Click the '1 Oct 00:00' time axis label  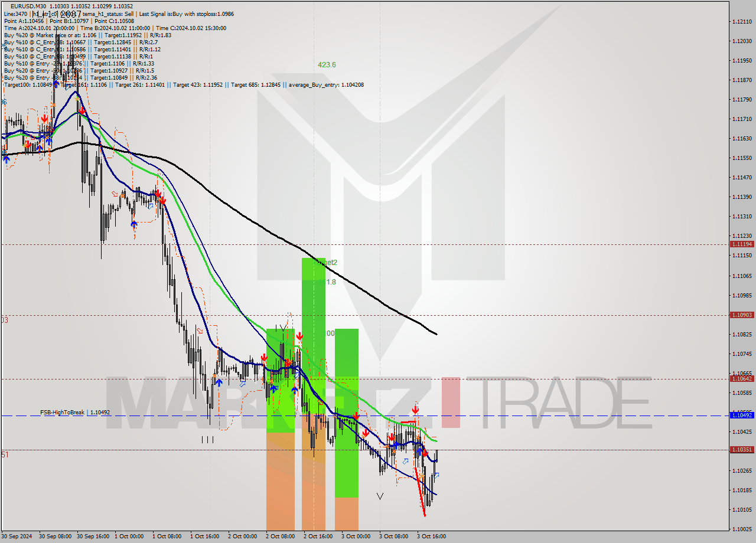pyautogui.click(x=129, y=537)
